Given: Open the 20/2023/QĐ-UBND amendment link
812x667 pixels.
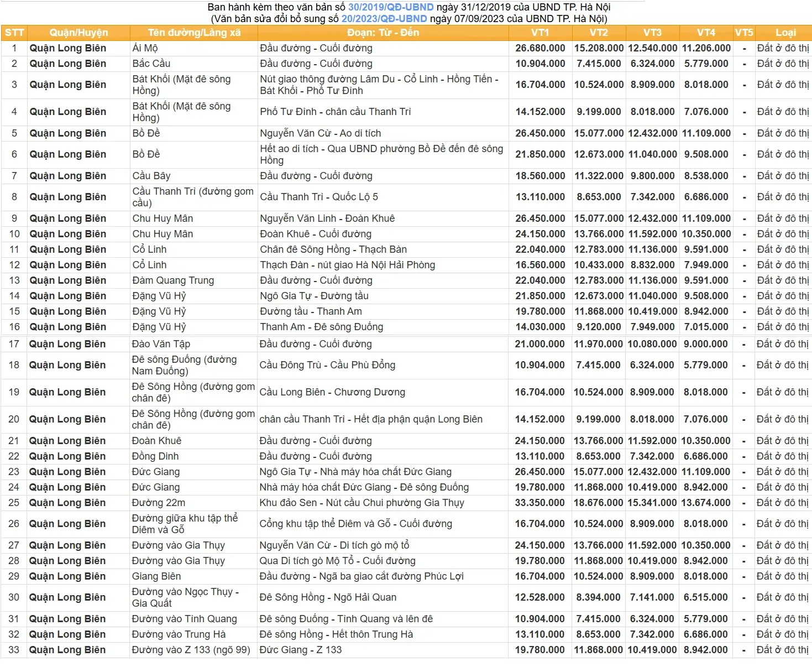Looking at the screenshot, I should pyautogui.click(x=384, y=18).
